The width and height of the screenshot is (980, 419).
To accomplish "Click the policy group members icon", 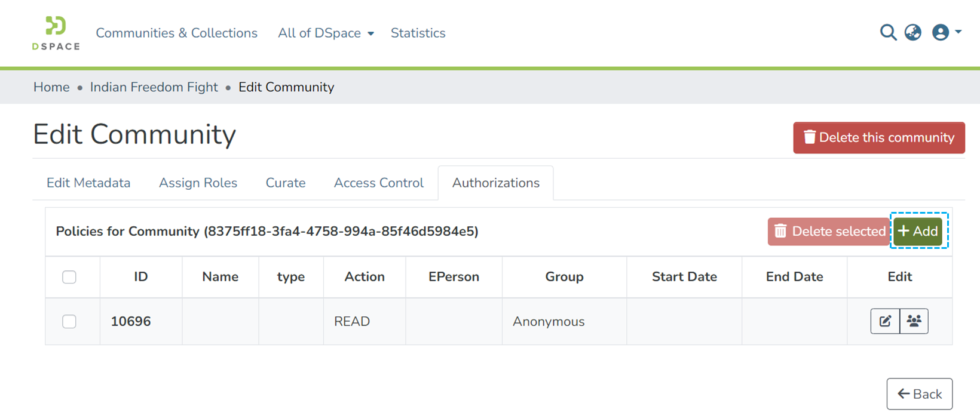I will click(914, 321).
